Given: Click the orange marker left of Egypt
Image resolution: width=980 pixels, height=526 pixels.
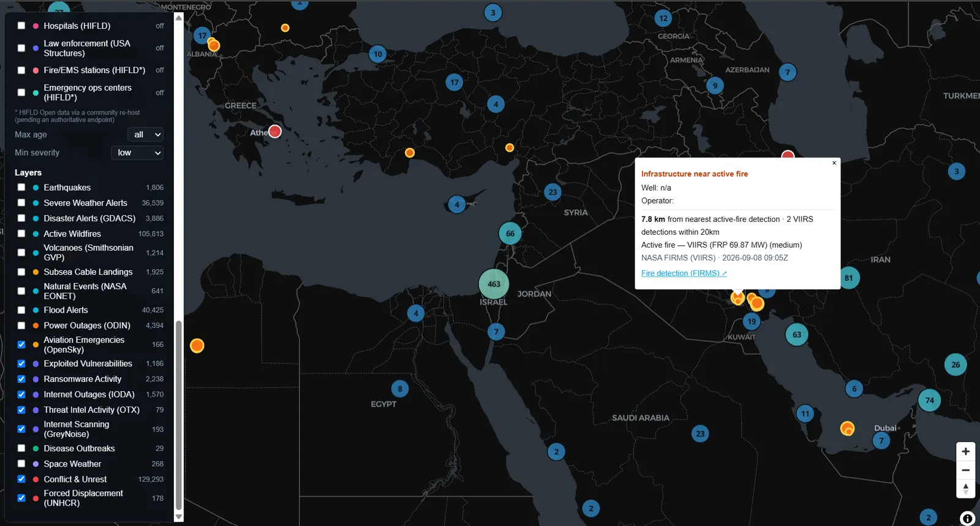Looking at the screenshot, I should (197, 346).
